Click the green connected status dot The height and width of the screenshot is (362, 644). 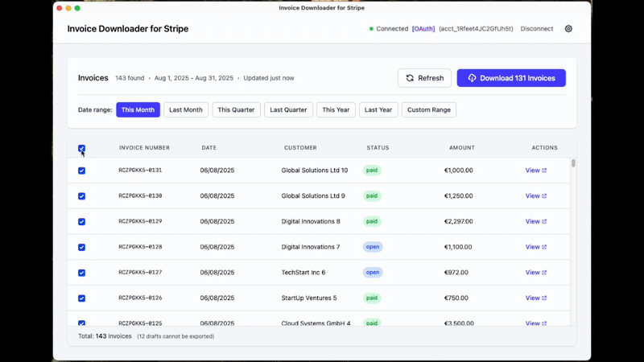(x=371, y=29)
